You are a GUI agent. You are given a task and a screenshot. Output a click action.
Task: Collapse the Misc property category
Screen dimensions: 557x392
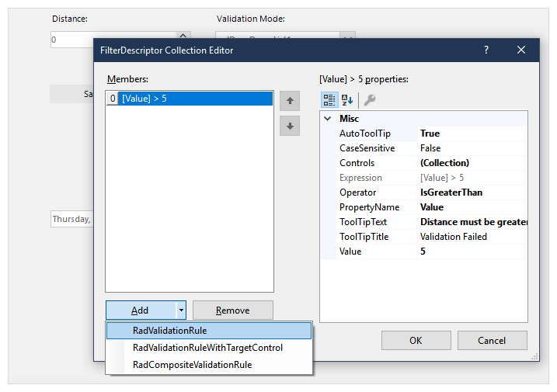(x=328, y=119)
